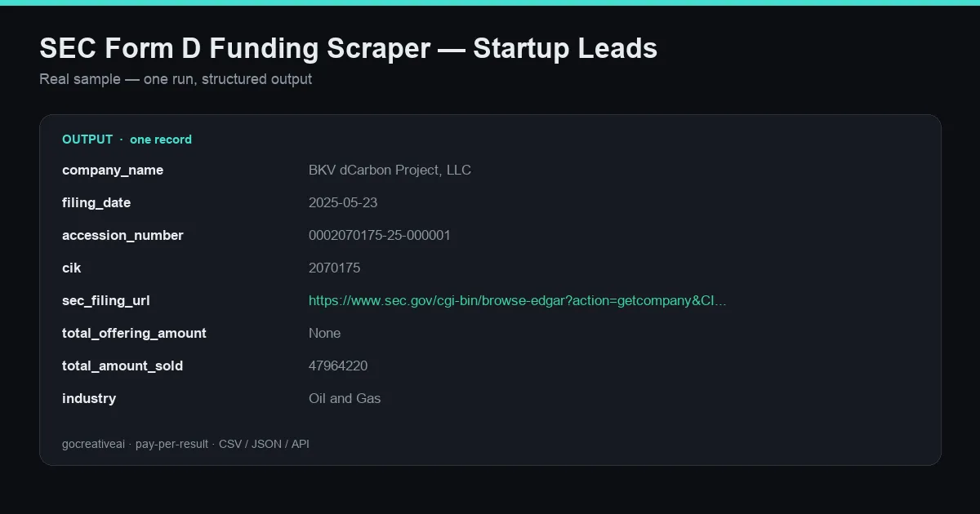Click the industry field label
The width and height of the screenshot is (980, 514).
(x=89, y=398)
